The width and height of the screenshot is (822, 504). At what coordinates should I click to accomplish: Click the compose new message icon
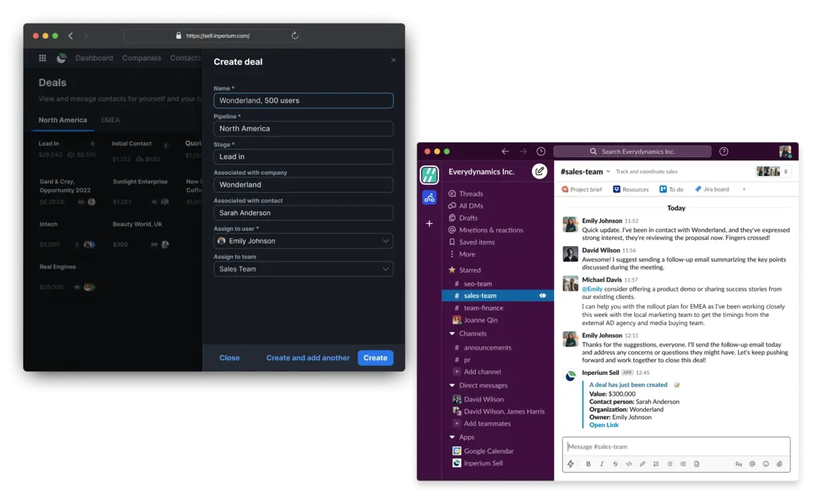coord(539,171)
